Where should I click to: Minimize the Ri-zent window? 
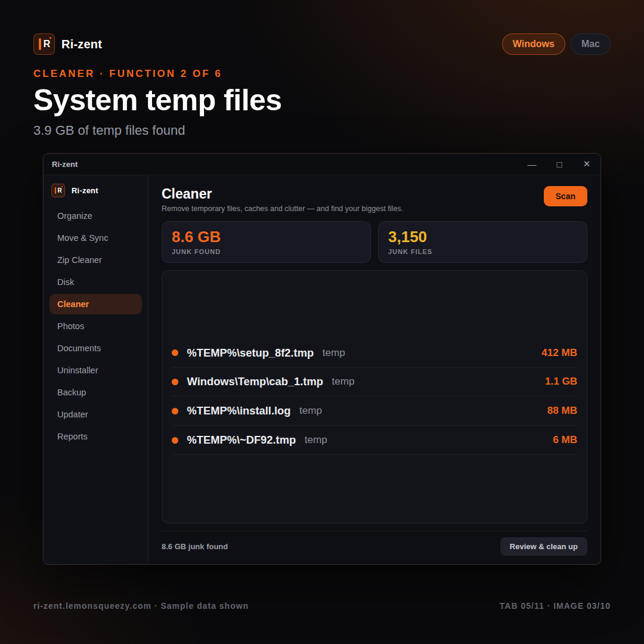[x=531, y=165]
